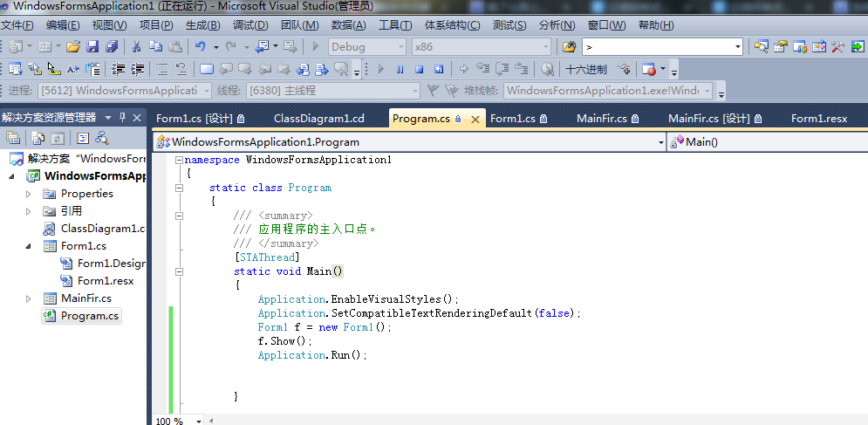Click the Undo arrow icon
This screenshot has width=868, height=425.
(200, 46)
